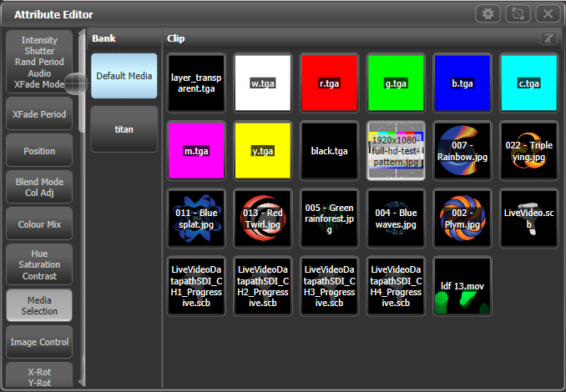Select the red r.tga clip
Screen dimensions: 566x392
click(x=329, y=83)
